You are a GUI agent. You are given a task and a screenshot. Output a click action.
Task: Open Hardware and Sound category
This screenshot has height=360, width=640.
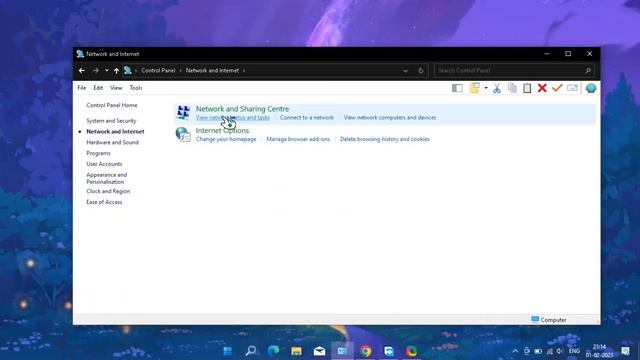point(113,142)
